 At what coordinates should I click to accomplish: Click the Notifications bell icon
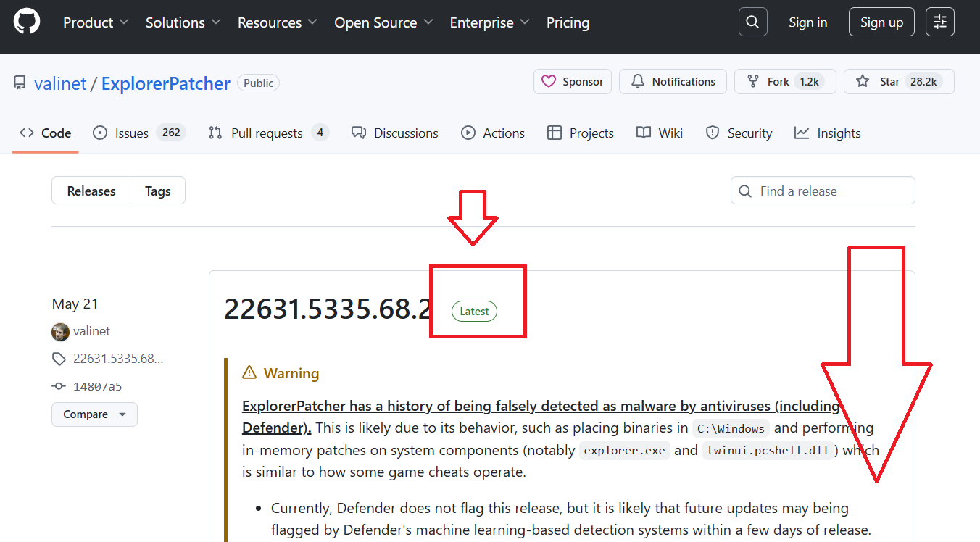638,82
